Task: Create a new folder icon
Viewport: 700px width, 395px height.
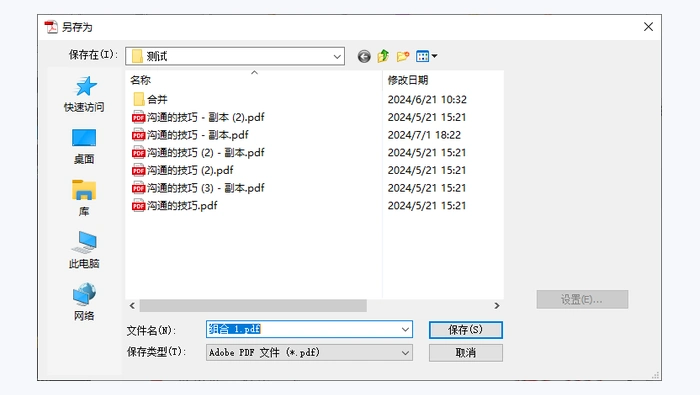Action: point(403,56)
